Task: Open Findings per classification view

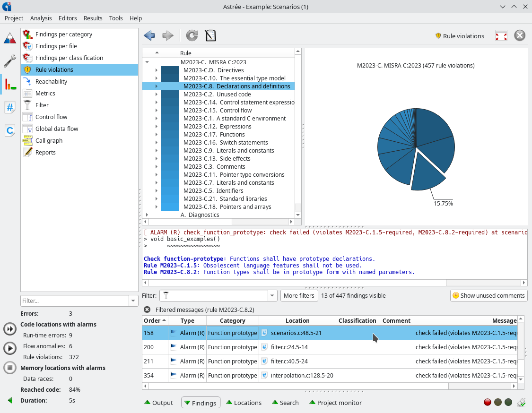Action: [x=69, y=58]
